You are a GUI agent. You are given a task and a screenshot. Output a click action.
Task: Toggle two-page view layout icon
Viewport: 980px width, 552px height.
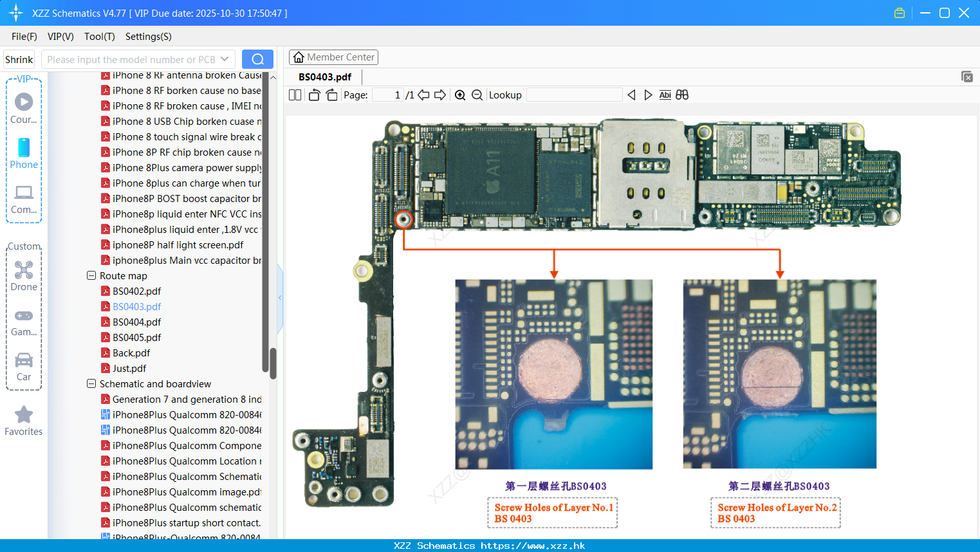[x=295, y=95]
